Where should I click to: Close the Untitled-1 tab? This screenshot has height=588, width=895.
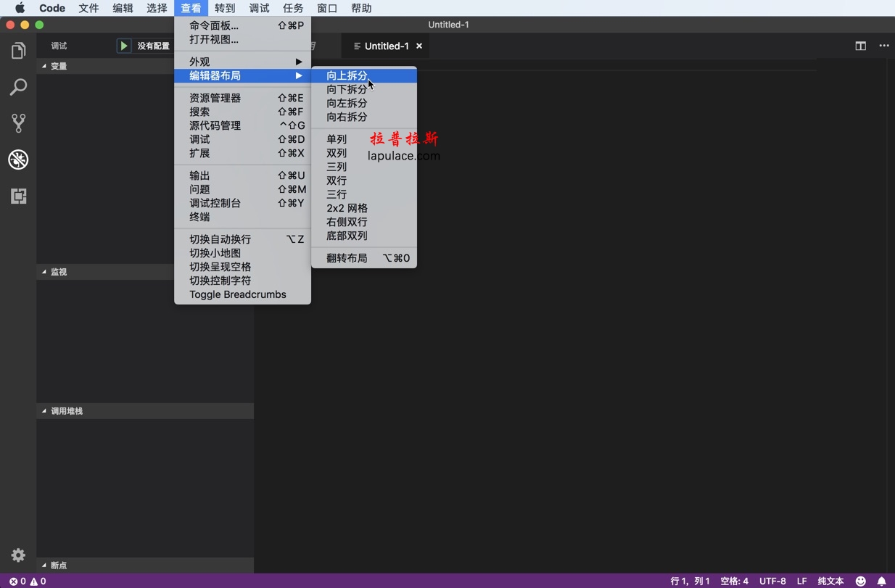[x=419, y=46]
